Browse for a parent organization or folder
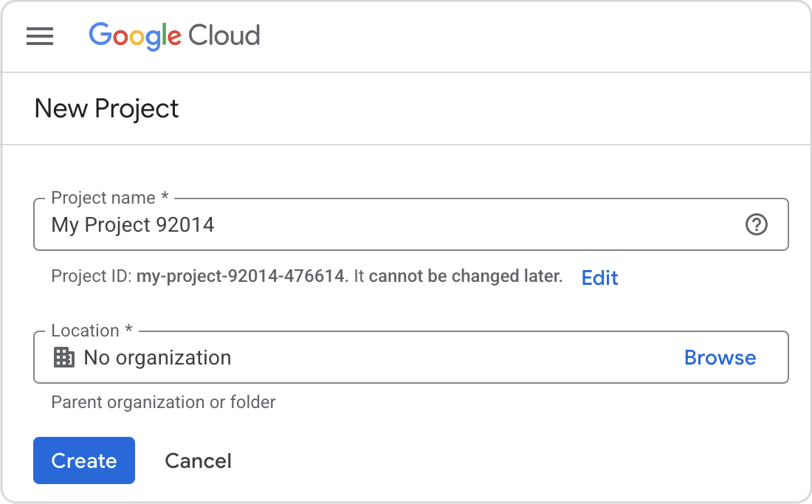Viewport: 812px width, 504px height. (720, 357)
